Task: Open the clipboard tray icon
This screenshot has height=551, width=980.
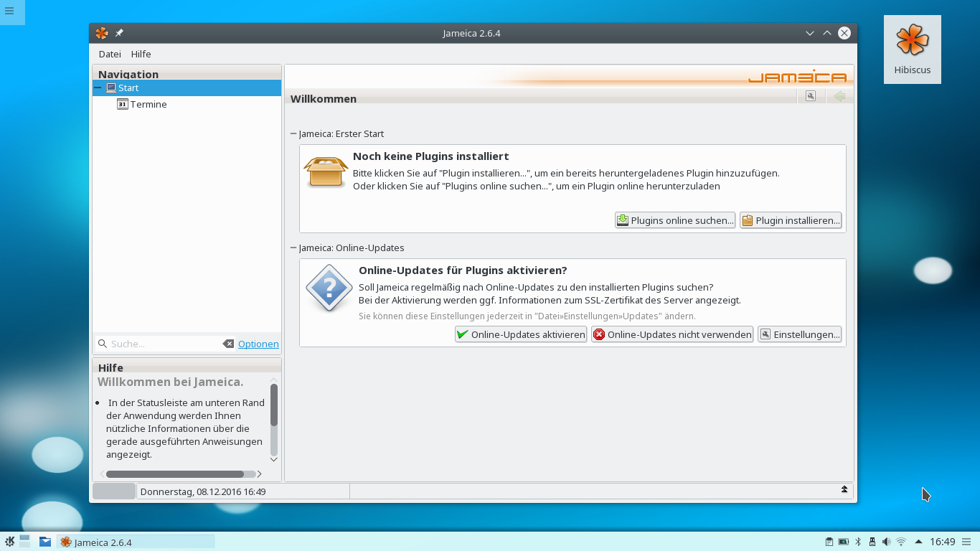Action: pyautogui.click(x=829, y=542)
